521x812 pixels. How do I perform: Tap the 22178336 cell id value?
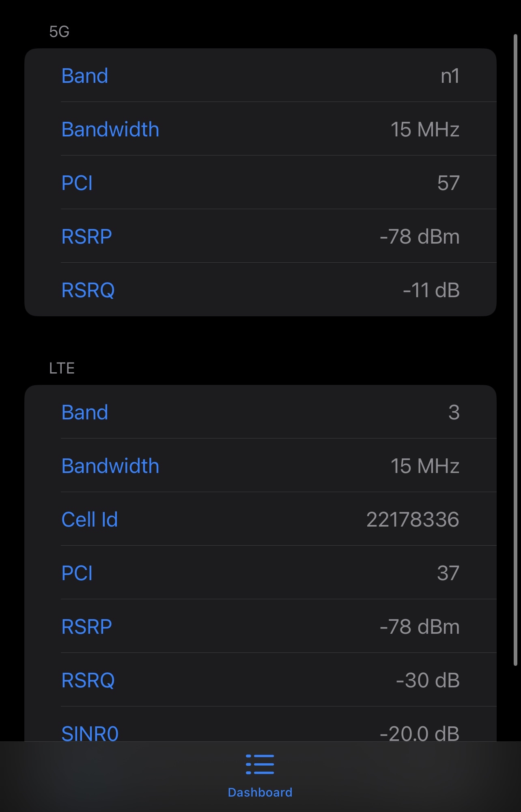[413, 519]
